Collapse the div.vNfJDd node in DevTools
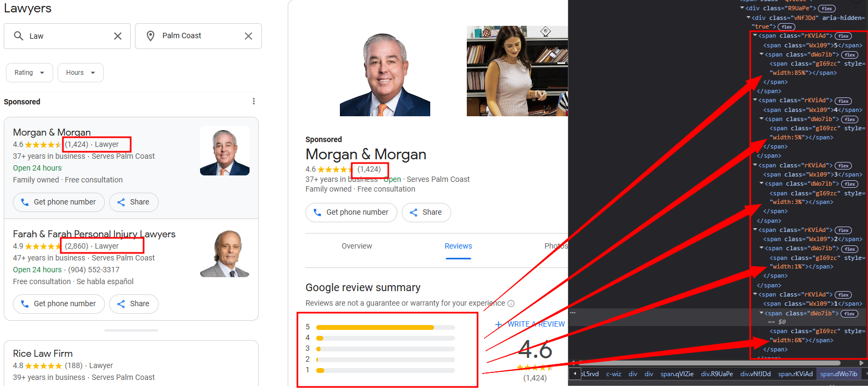Viewport: 868px width, 388px height. [749, 18]
